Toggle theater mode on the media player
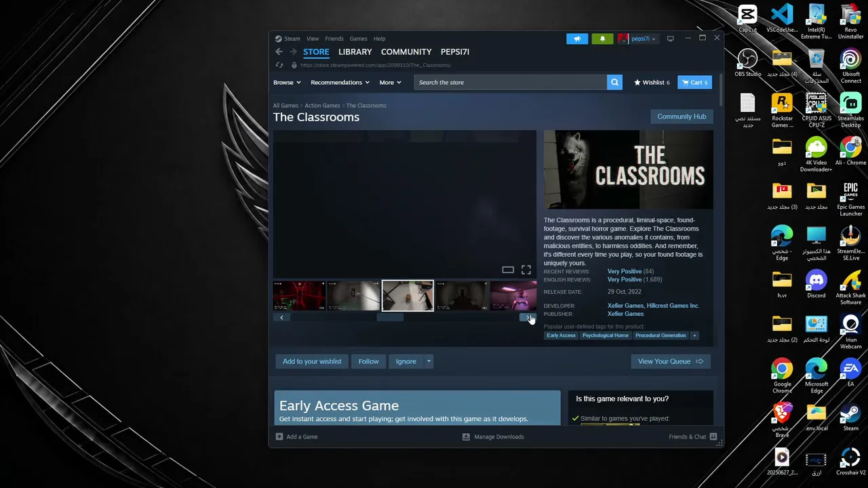Screen dimensions: 868x488 pyautogui.click(x=508, y=270)
